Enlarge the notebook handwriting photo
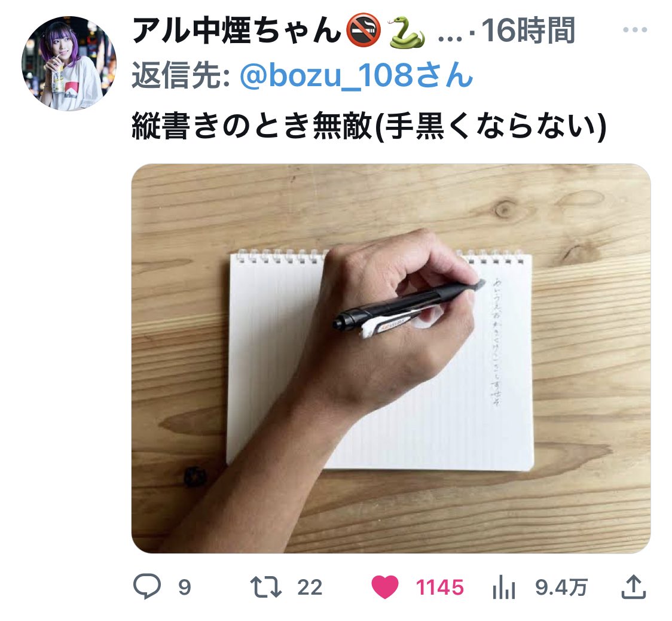 (391, 358)
